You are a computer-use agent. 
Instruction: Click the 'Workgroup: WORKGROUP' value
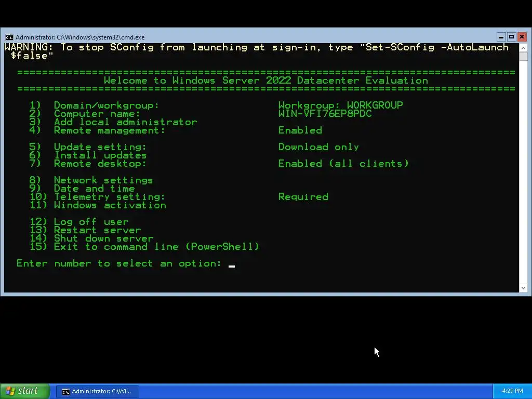pyautogui.click(x=341, y=105)
